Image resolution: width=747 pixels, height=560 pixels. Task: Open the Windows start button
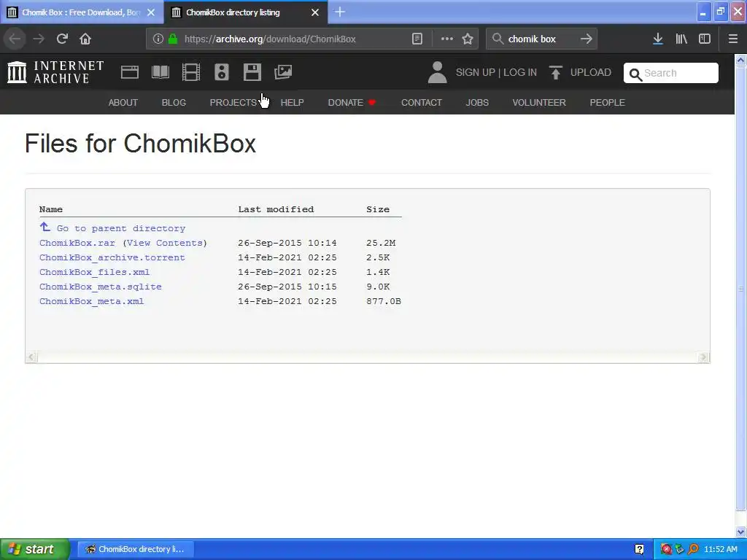click(34, 549)
